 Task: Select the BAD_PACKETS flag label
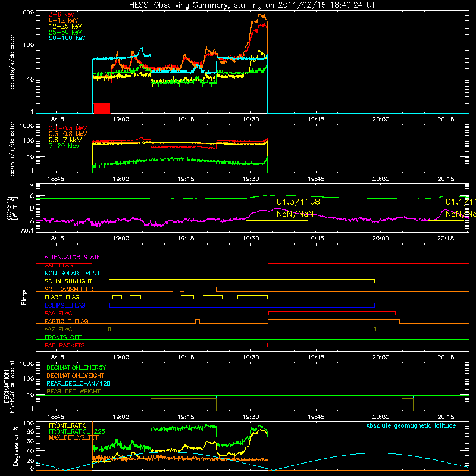(65, 345)
